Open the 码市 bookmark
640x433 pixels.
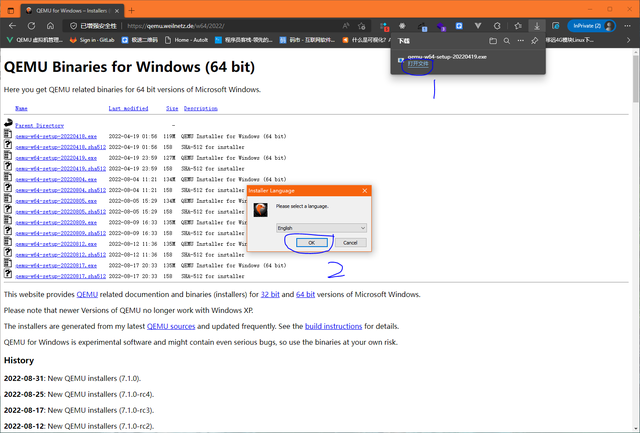point(307,40)
